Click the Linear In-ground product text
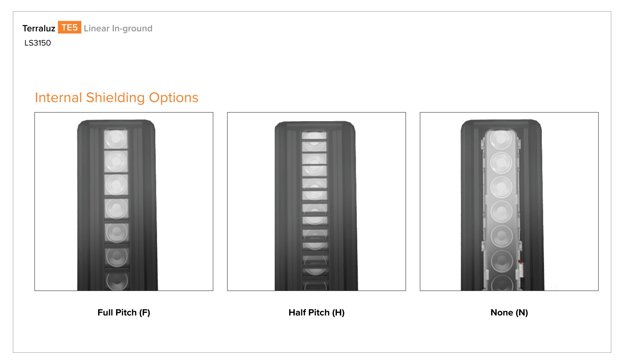Image resolution: width=624 pixels, height=364 pixels. [118, 29]
